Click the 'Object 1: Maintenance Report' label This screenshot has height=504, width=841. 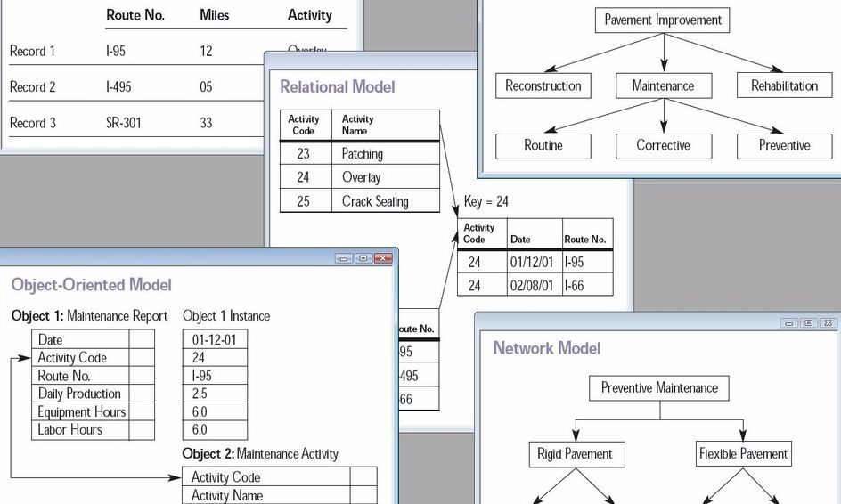point(90,316)
